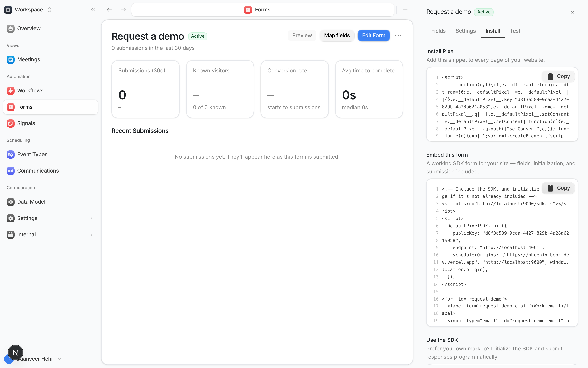Open Data Model in the sidebar
The image size is (588, 368).
51,202
